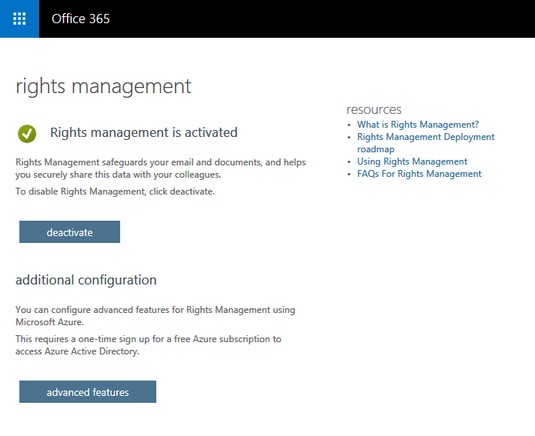Click the Office 365 header title

pyautogui.click(x=81, y=19)
